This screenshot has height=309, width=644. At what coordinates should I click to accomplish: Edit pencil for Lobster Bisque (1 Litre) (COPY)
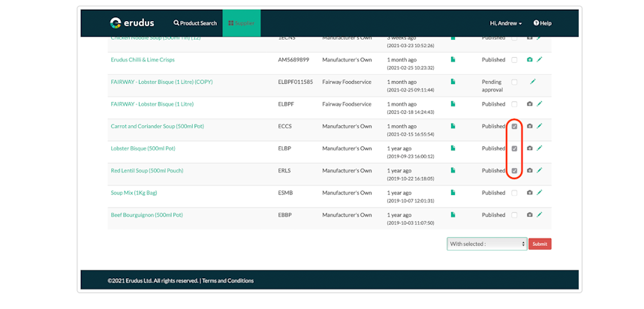pos(533,82)
